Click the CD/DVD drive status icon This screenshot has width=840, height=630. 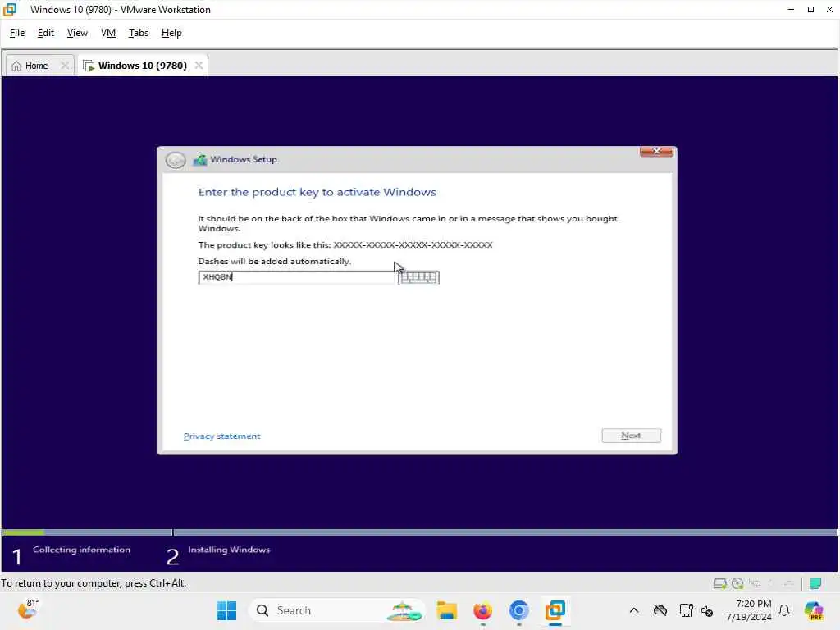pyautogui.click(x=737, y=583)
